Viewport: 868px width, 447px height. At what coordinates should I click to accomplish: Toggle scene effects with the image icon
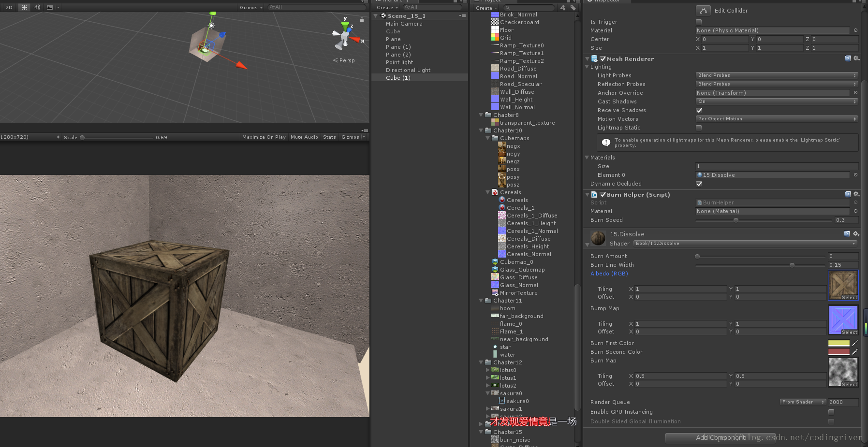pos(50,7)
